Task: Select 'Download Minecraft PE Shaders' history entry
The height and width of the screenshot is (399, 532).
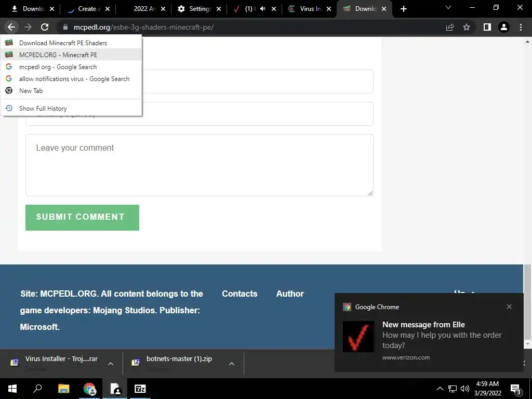Action: point(71,43)
